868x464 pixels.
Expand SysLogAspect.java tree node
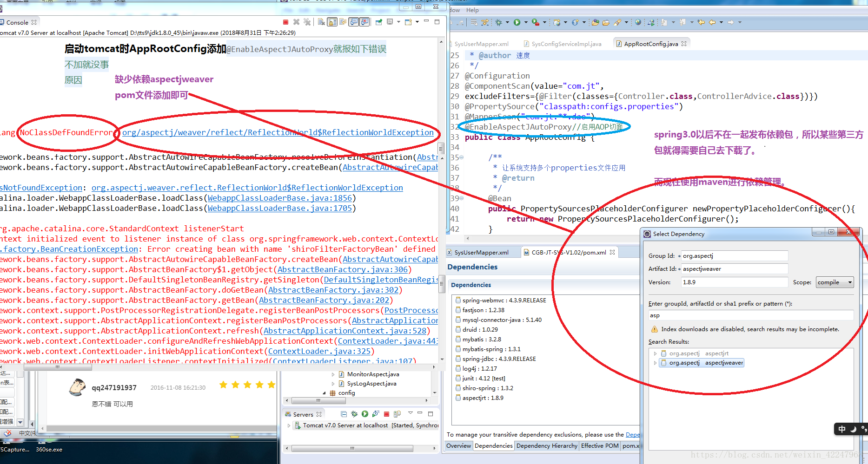click(x=333, y=384)
